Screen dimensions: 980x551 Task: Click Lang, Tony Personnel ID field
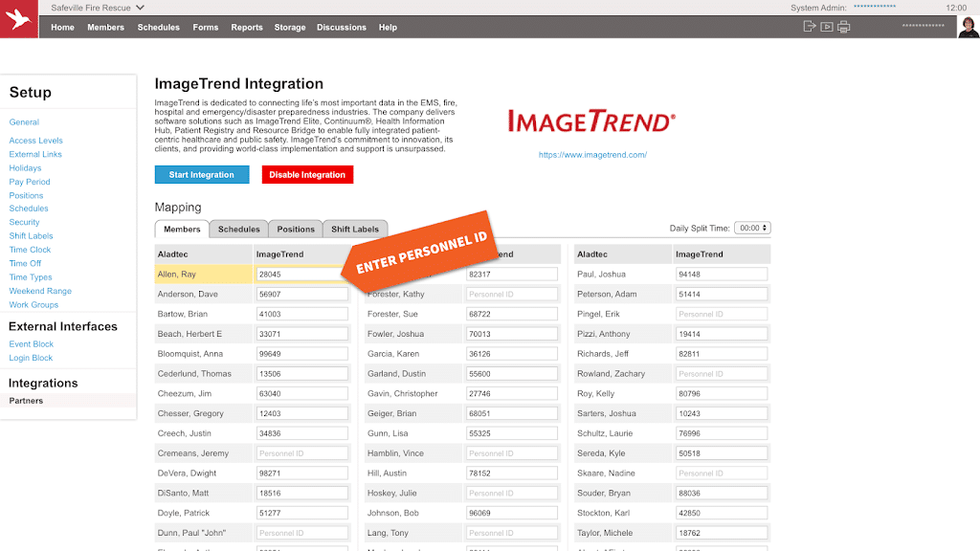point(512,533)
